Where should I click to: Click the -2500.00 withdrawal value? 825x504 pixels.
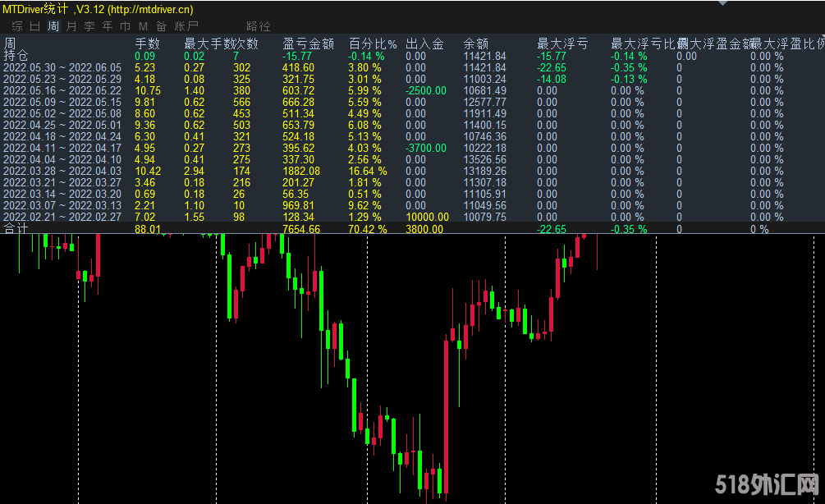tap(426, 90)
